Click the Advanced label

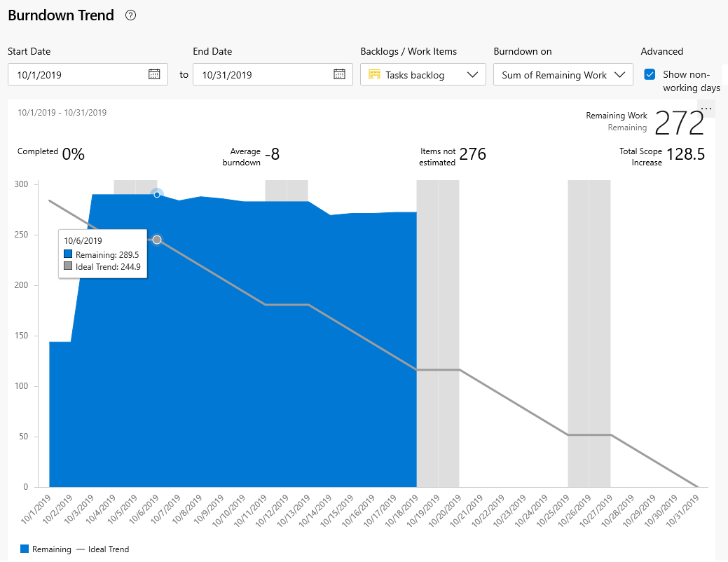point(662,52)
